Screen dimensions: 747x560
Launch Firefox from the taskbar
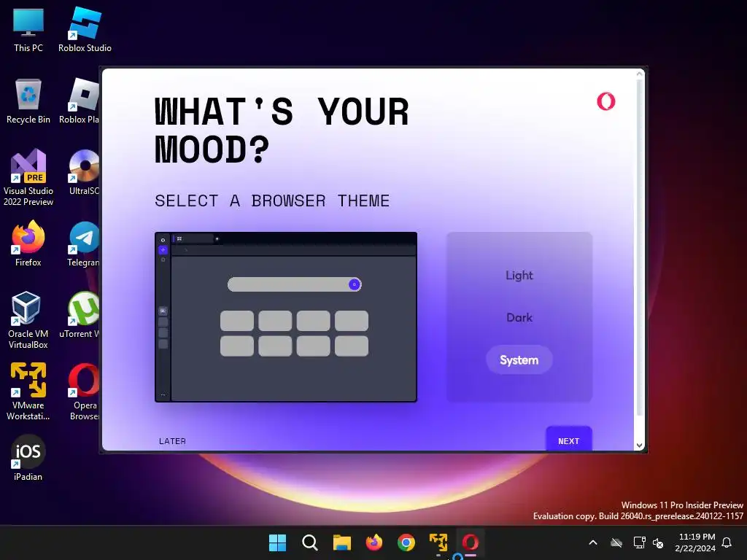[374, 542]
